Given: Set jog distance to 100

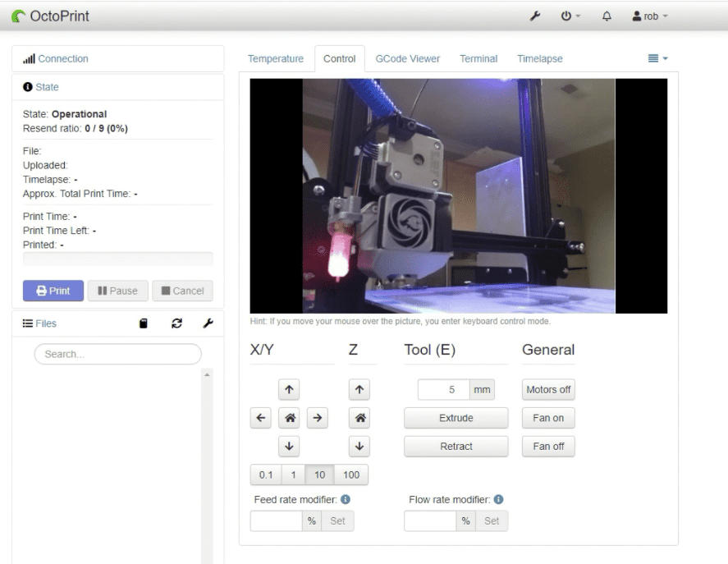Looking at the screenshot, I should [351, 475].
